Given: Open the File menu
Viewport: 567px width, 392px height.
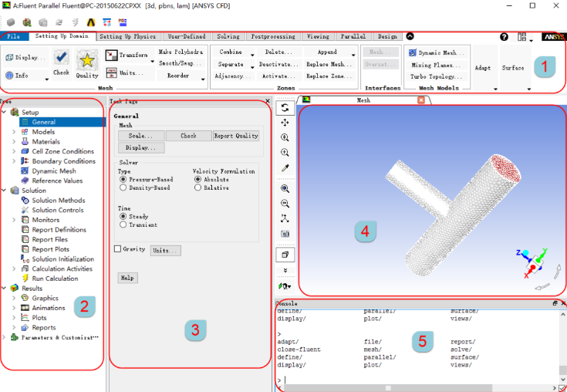Looking at the screenshot, I should coord(13,36).
